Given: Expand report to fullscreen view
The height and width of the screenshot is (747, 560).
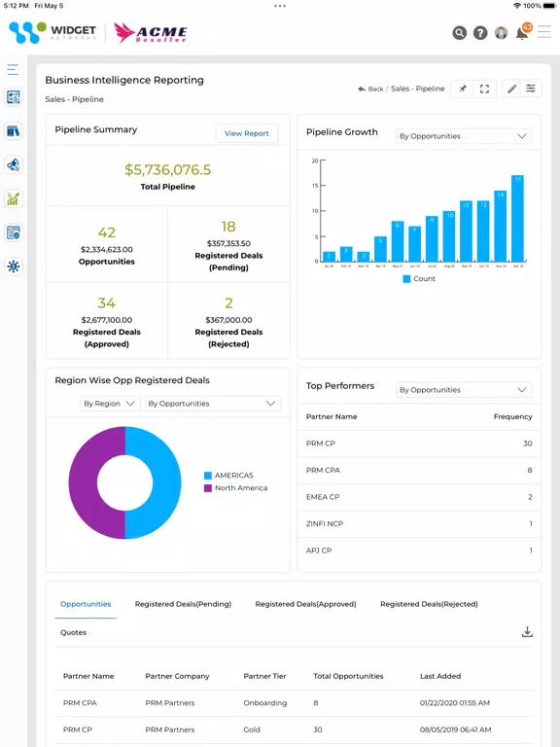Looking at the screenshot, I should [484, 89].
